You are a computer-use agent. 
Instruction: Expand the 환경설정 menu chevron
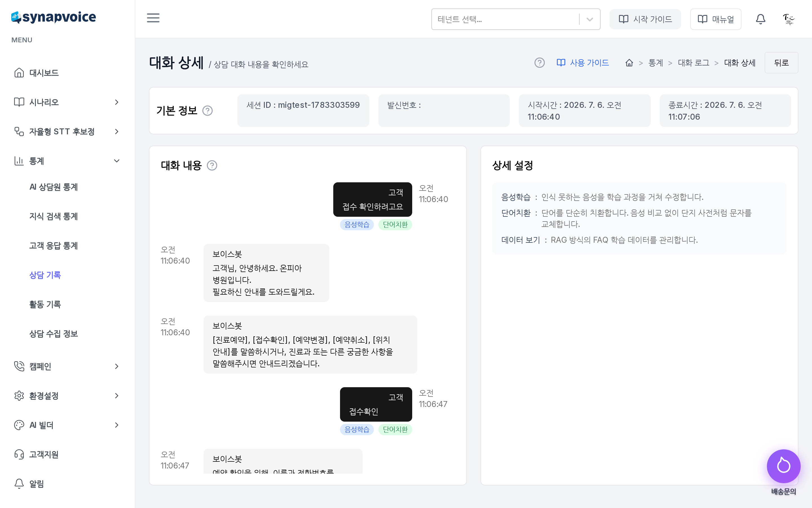click(116, 396)
